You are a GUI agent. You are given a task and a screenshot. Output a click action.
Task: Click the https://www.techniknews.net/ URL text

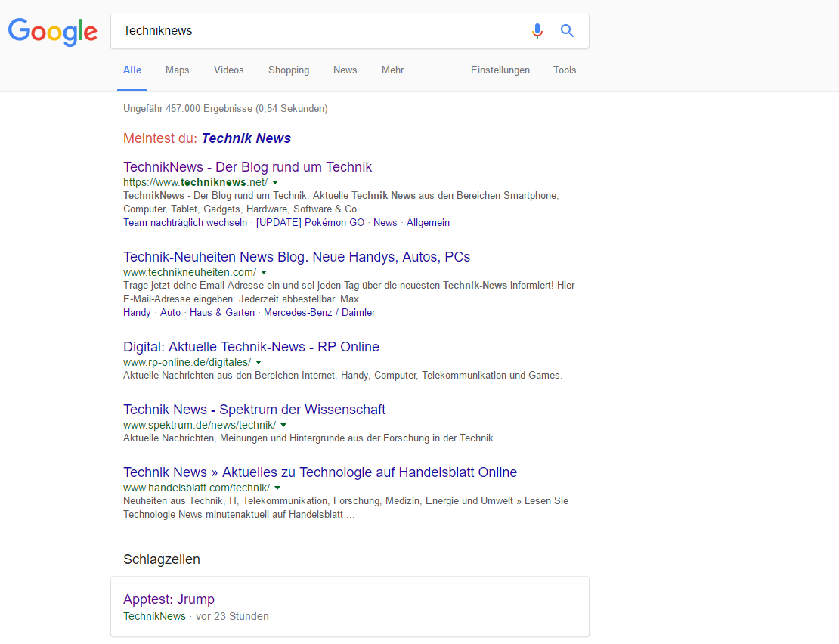tap(195, 182)
